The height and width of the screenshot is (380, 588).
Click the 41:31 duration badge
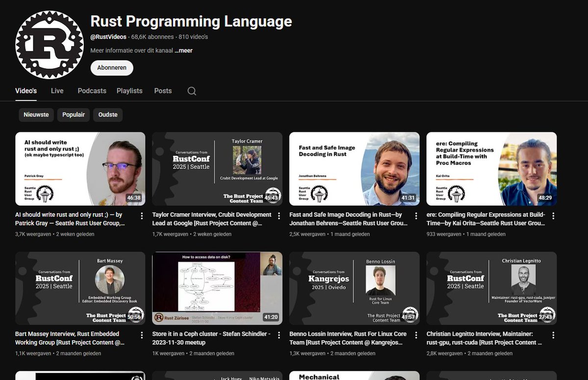(x=408, y=198)
